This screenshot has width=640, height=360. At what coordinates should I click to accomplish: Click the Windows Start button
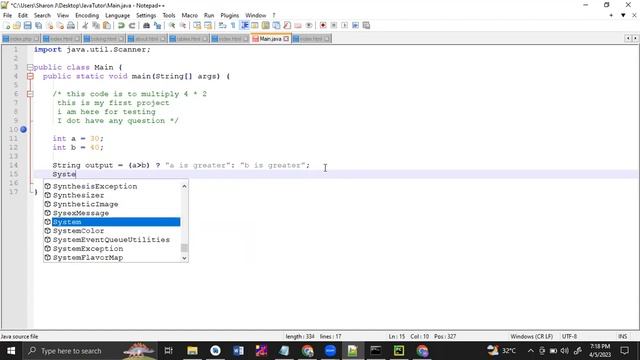pos(11,351)
